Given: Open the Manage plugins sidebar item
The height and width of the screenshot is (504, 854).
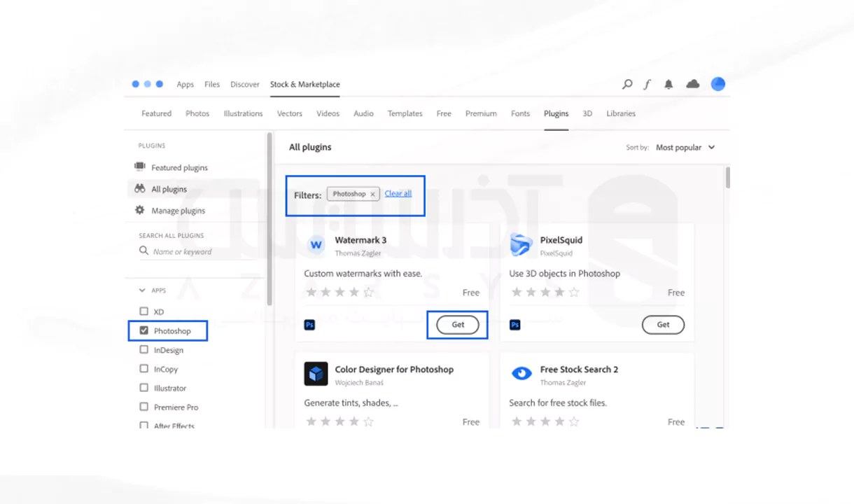Looking at the screenshot, I should (178, 211).
